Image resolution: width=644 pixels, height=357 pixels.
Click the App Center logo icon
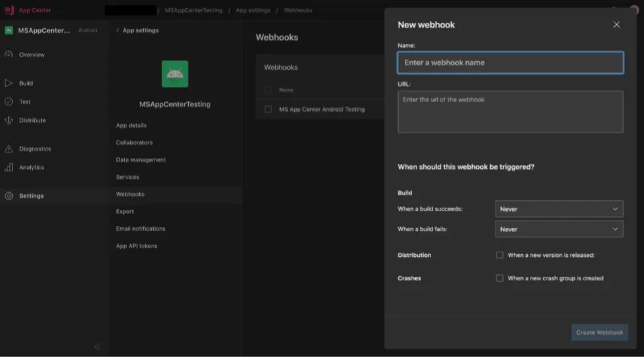pos(9,10)
